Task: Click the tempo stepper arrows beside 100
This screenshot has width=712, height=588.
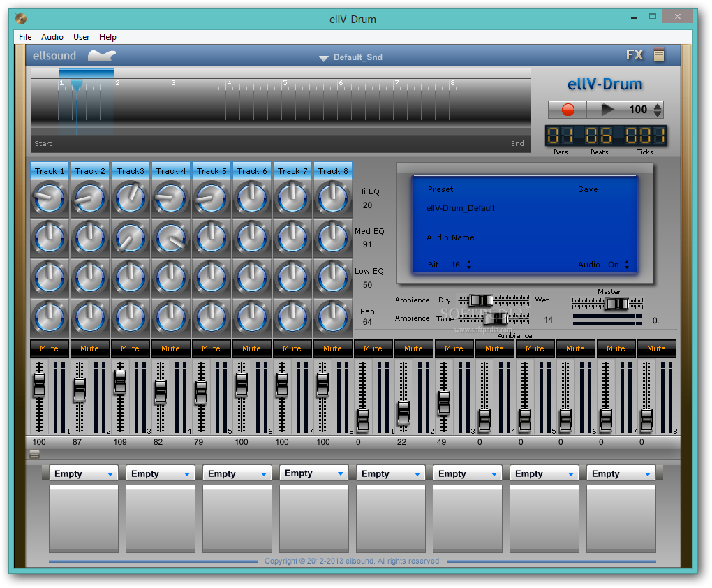Action: tap(657, 110)
